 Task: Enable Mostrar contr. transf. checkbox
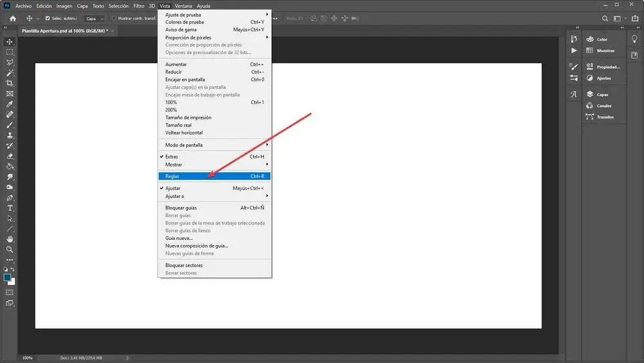(114, 18)
